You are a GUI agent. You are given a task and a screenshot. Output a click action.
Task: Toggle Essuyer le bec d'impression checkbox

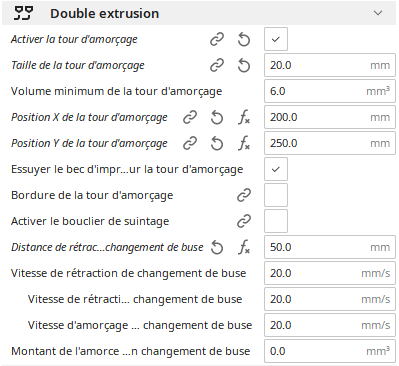(276, 169)
